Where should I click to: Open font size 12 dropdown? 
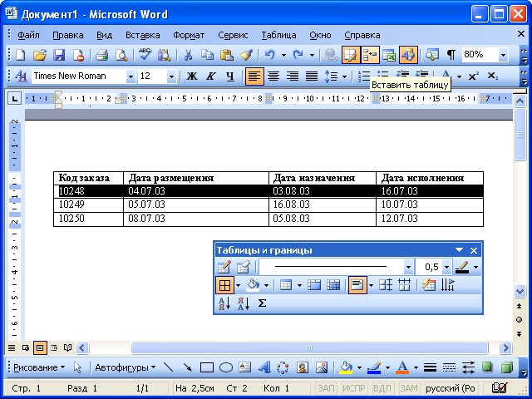tap(171, 76)
